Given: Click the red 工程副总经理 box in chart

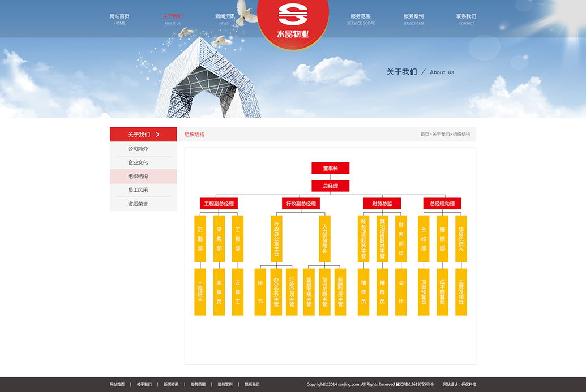Looking at the screenshot, I should 219,203.
